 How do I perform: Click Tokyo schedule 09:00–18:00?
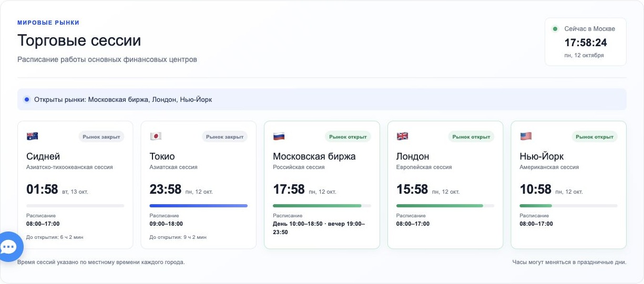[166, 224]
